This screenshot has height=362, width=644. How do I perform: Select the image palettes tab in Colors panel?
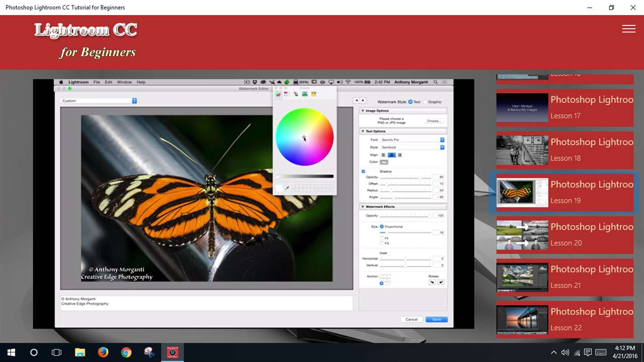point(305,94)
